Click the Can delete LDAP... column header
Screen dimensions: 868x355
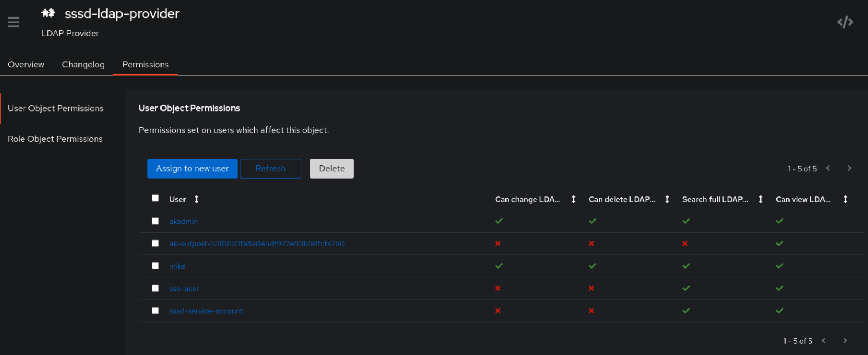tap(622, 199)
